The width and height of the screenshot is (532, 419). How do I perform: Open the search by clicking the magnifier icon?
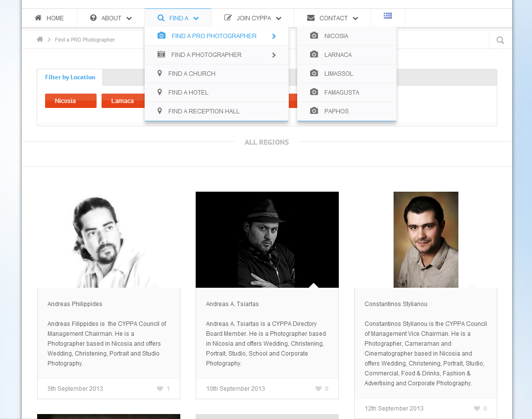[x=500, y=39]
